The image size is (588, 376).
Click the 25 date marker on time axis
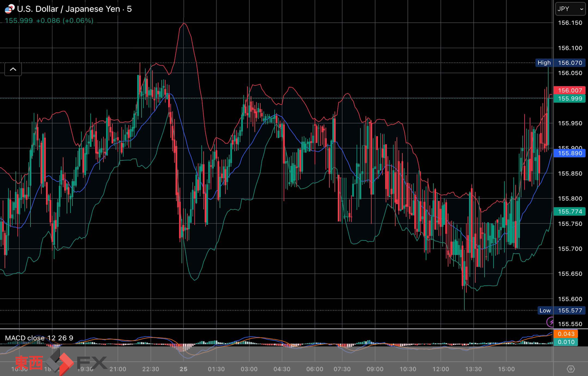coord(183,369)
